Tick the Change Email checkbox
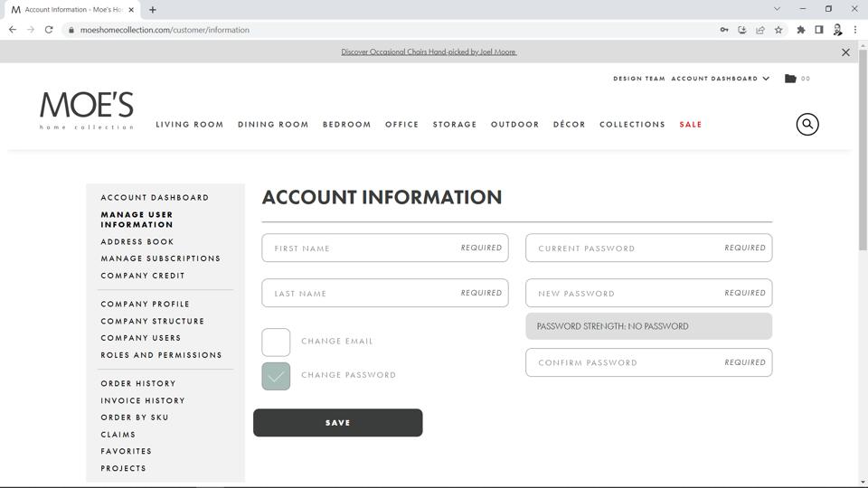 point(276,342)
